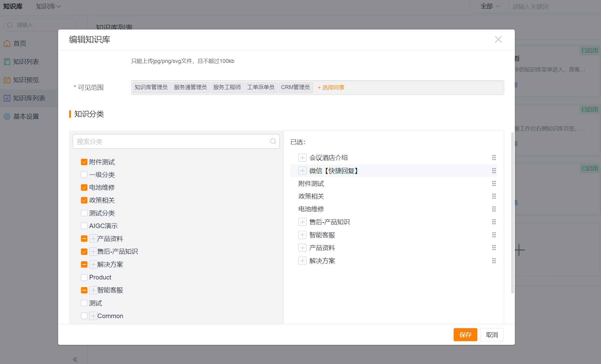Viewport: 601px width, 364px height.
Task: Click the gear icon for 基本设置
Action: pos(7,116)
